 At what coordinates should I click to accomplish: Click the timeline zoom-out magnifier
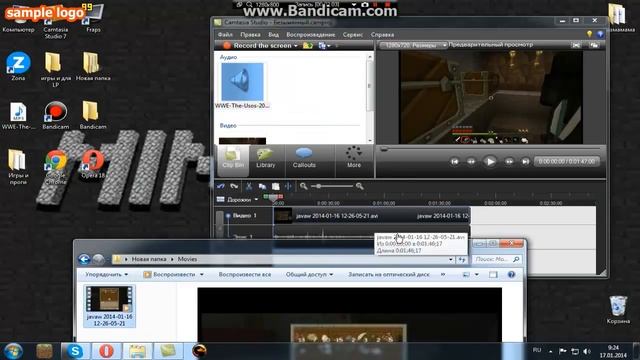click(303, 186)
